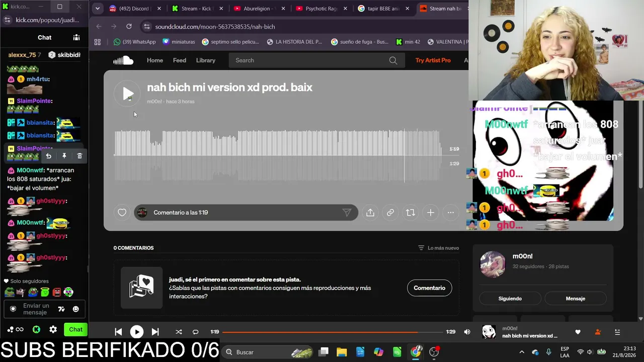
Task: Click the comment field at 1:19
Action: coord(246,213)
